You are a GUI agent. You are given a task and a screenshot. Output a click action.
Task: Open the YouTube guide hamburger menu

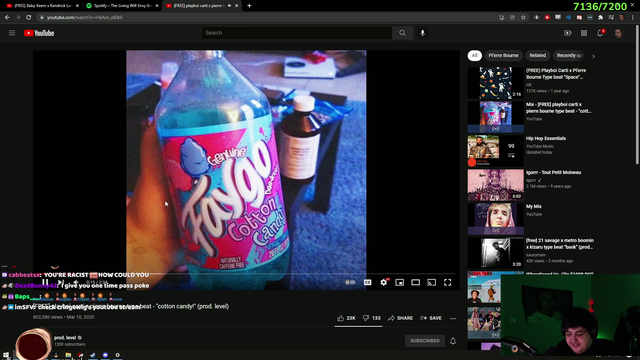click(x=12, y=33)
